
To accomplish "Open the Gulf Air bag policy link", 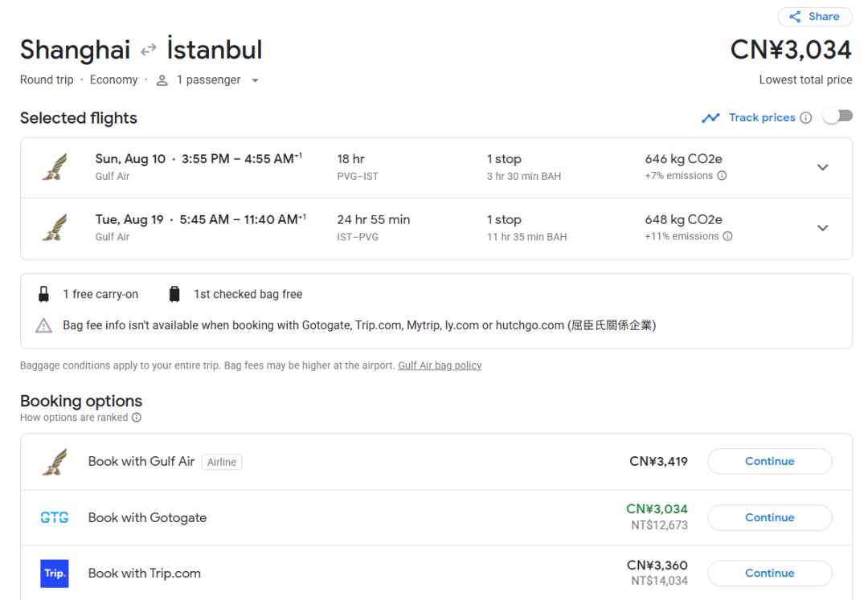I will [440, 365].
